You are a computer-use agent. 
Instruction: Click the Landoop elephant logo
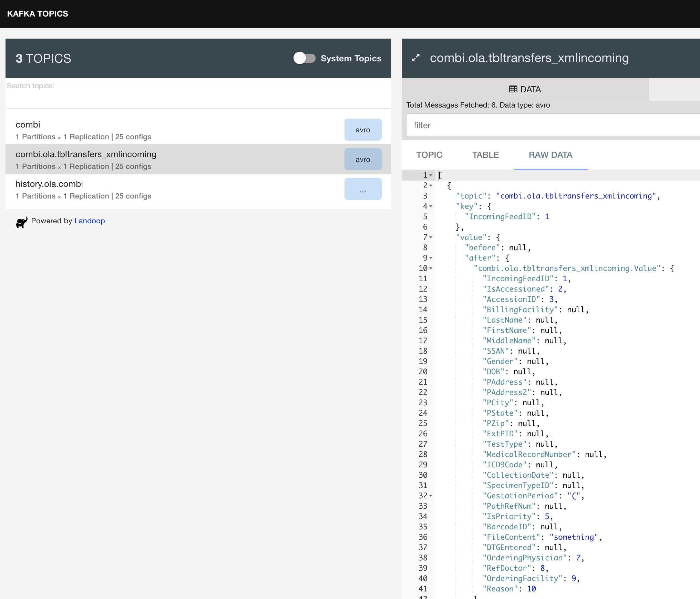click(x=22, y=222)
